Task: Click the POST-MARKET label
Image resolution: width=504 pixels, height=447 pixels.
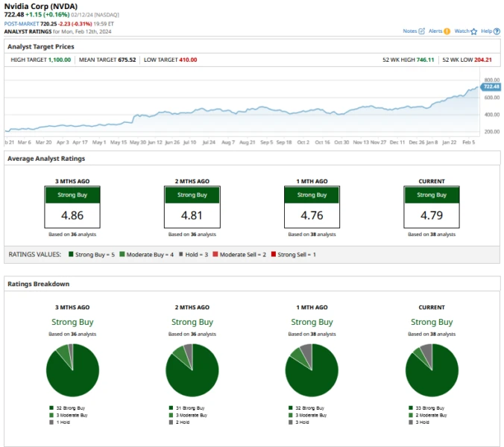Action: point(21,24)
